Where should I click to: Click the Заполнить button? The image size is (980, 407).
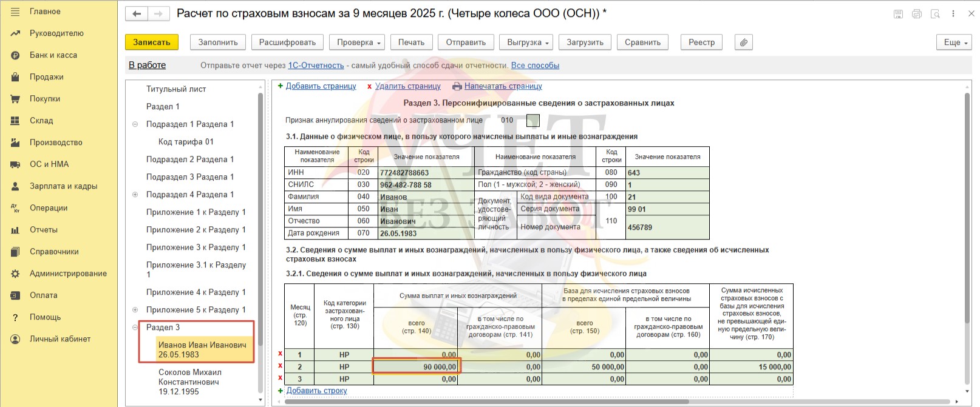(218, 42)
